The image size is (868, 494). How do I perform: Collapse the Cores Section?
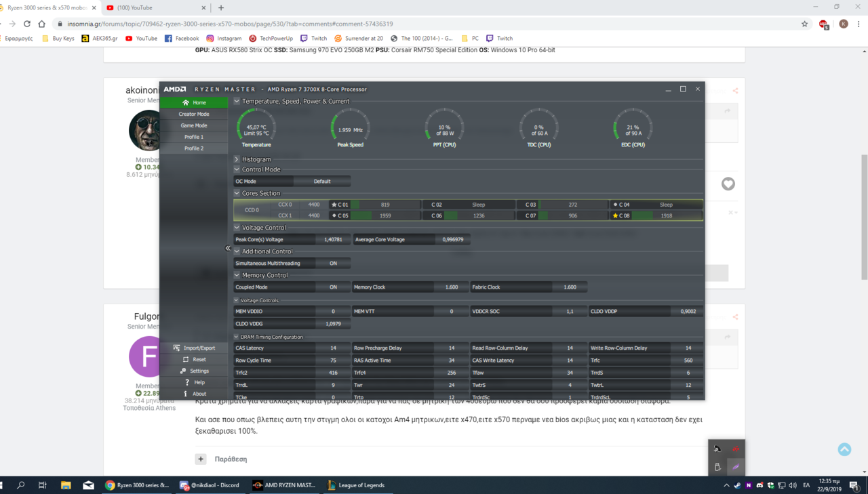click(237, 193)
